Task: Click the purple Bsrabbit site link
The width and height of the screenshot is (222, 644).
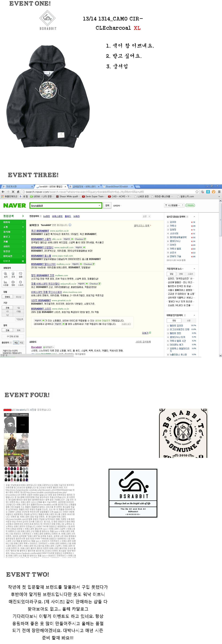Action: 36,347
